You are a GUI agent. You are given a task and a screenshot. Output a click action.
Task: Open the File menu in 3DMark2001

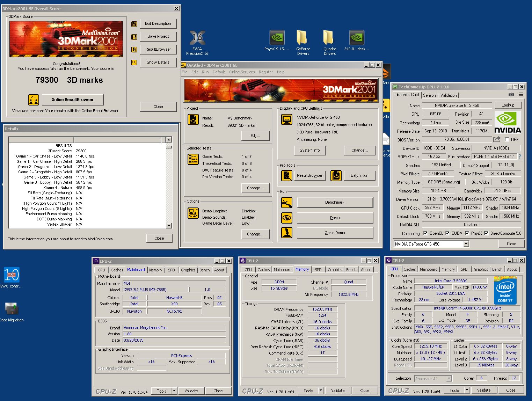point(184,72)
